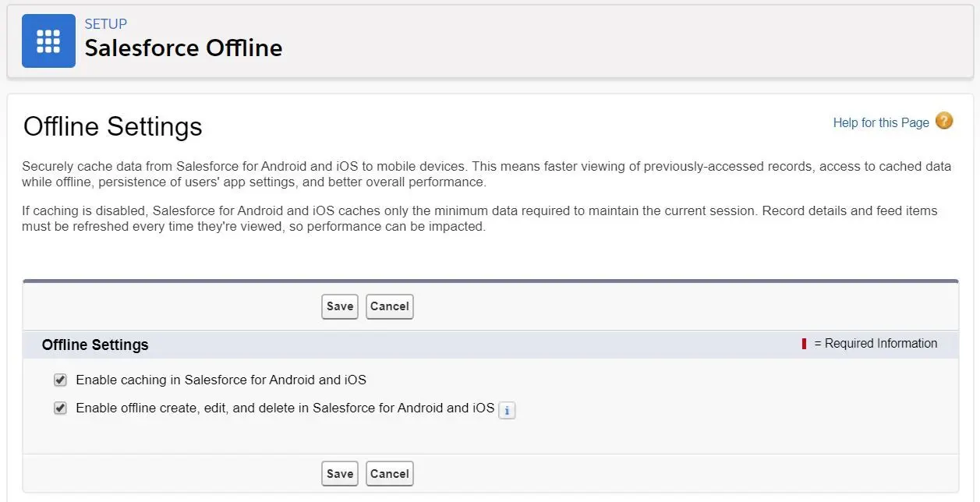Click the large Offline Settings heading

pos(113,126)
